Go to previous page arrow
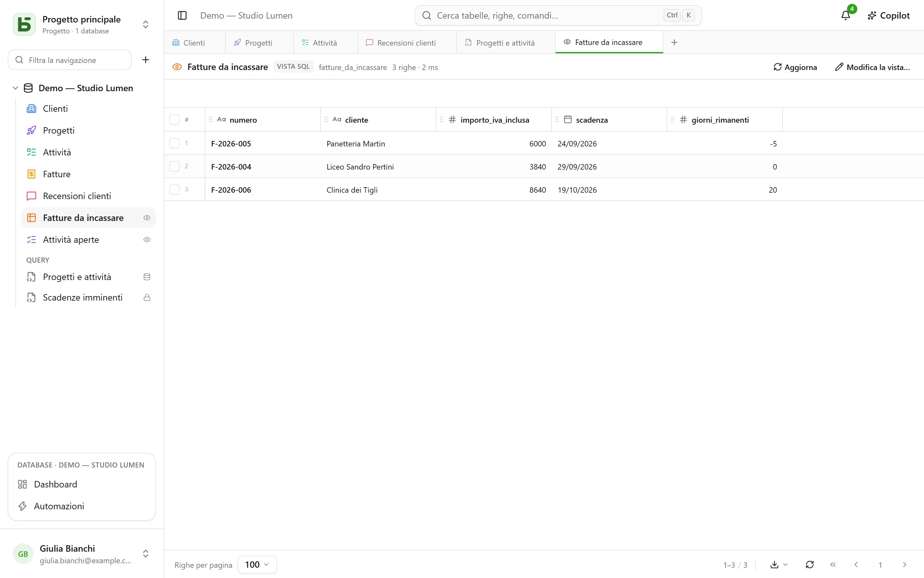Viewport: 924px width, 578px height. tap(856, 565)
